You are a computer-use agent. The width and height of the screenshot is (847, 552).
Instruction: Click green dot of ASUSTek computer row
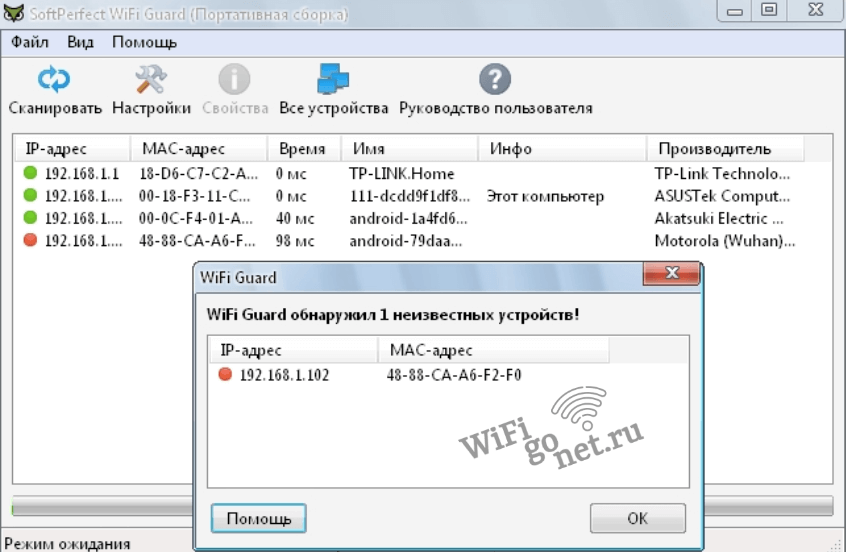point(30,195)
